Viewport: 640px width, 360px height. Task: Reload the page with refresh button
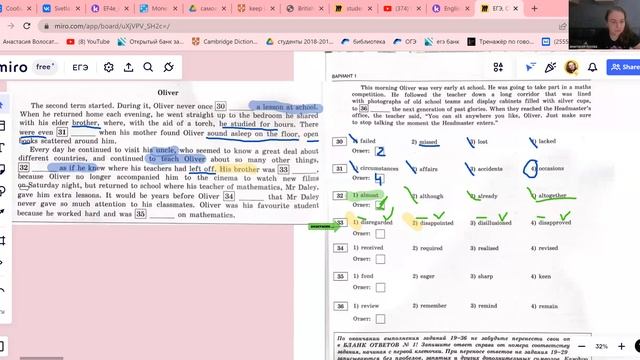(x=27, y=26)
